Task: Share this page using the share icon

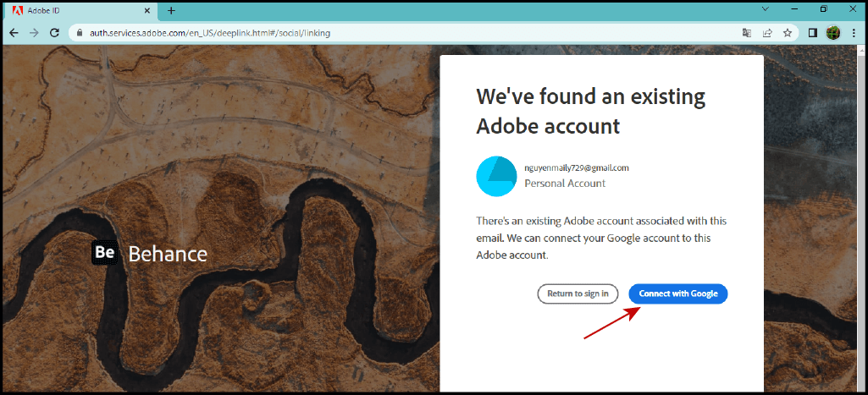Action: click(x=767, y=33)
